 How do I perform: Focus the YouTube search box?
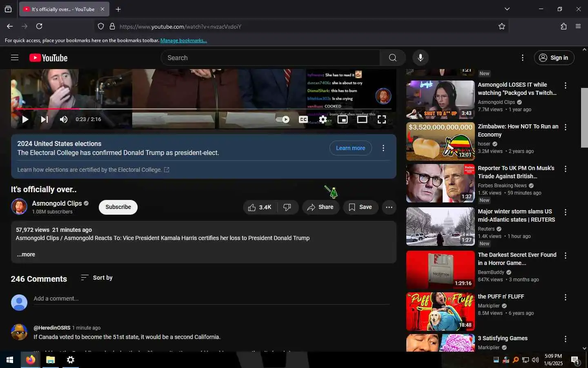pos(270,58)
